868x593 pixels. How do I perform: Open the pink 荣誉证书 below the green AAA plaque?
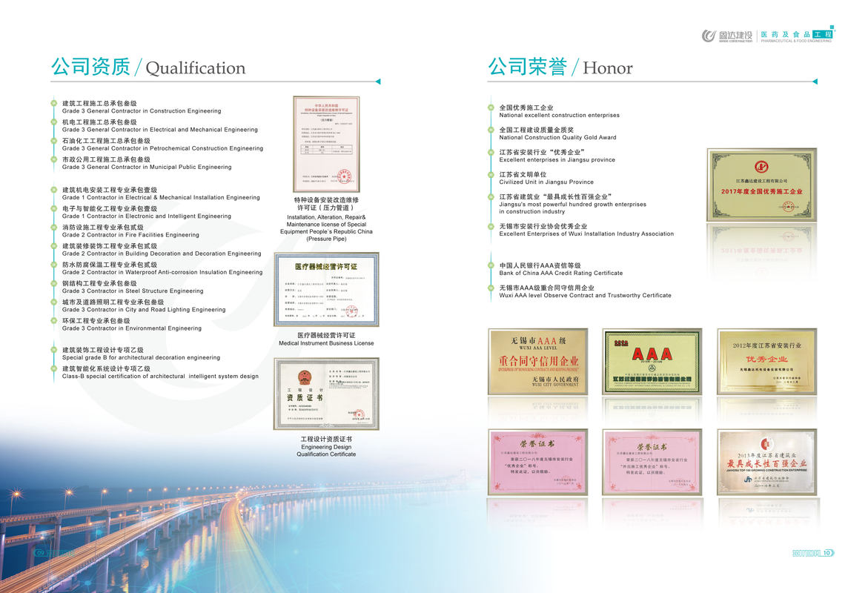[x=652, y=462]
